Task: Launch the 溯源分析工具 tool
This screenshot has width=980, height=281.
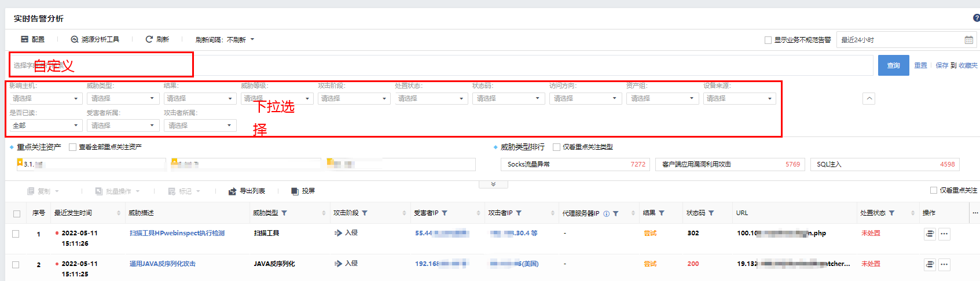Action: 75,39
